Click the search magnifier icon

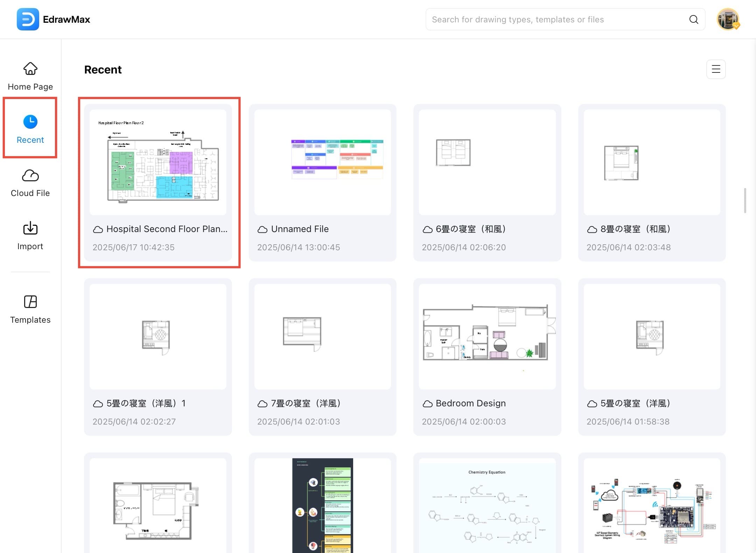pyautogui.click(x=693, y=19)
